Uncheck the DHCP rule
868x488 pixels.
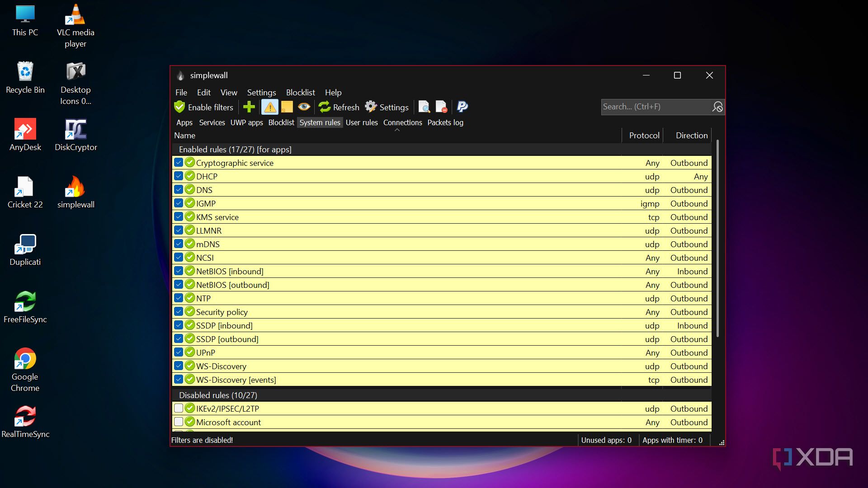[x=179, y=176]
